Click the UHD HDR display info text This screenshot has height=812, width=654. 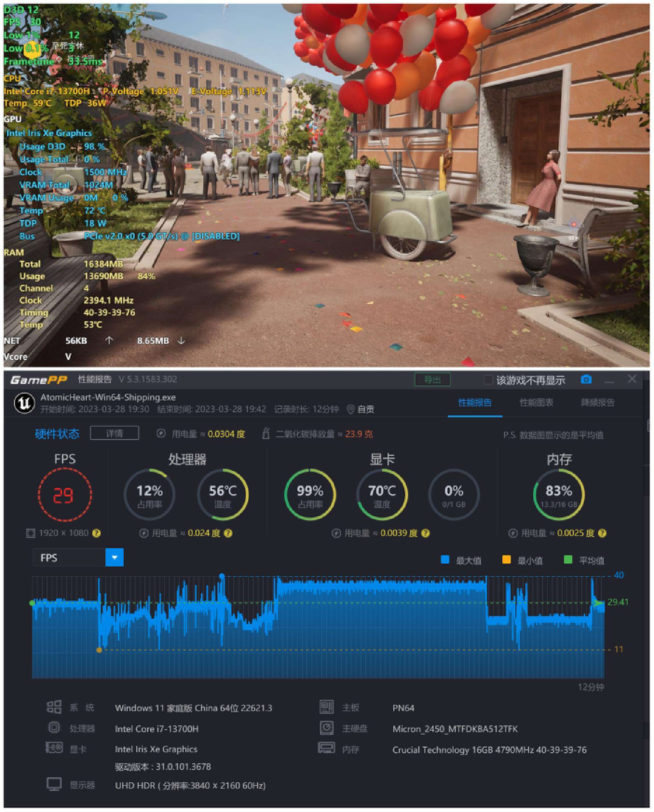pyautogui.click(x=190, y=786)
